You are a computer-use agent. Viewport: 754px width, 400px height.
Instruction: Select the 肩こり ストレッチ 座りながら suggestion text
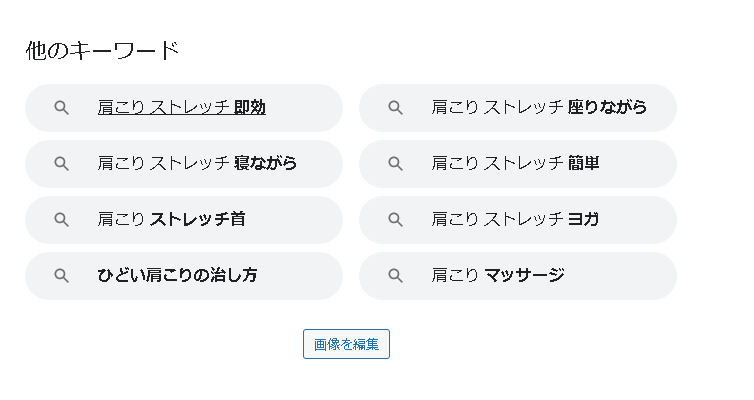tap(539, 107)
